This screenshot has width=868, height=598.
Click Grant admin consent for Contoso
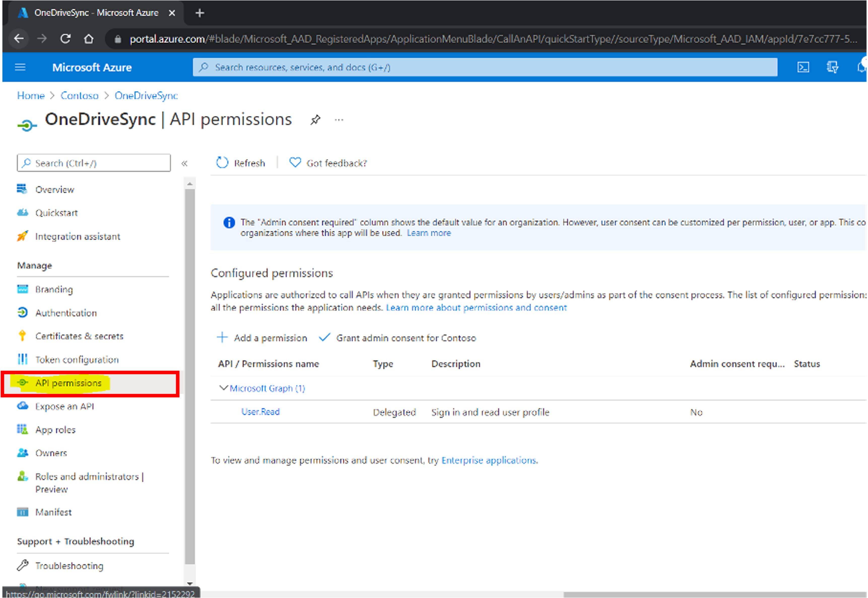(397, 338)
